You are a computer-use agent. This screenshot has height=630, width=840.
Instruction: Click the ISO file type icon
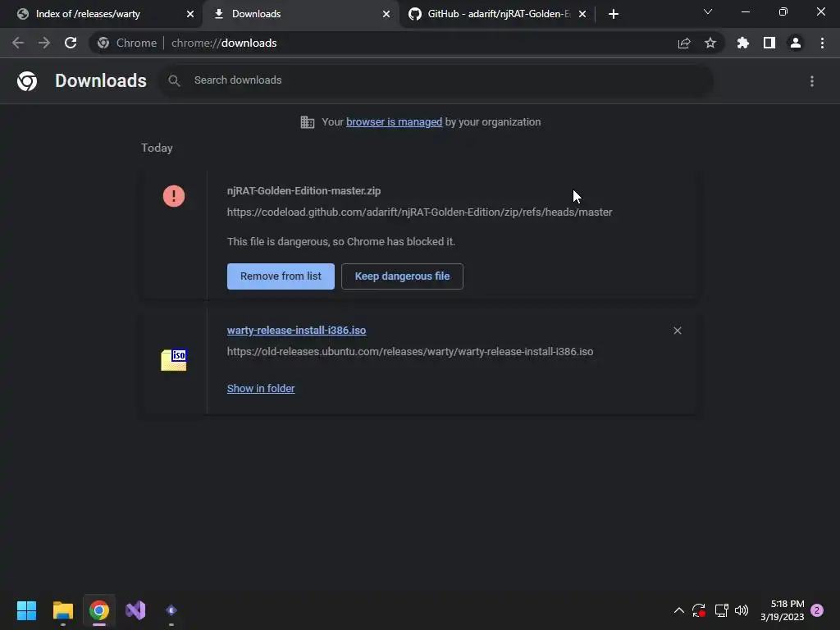pos(174,360)
